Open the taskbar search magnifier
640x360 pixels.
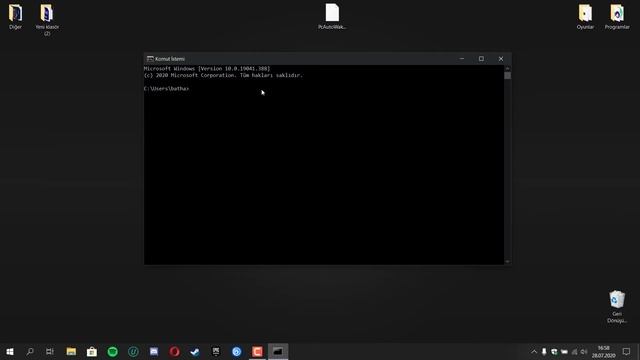[x=30, y=351]
